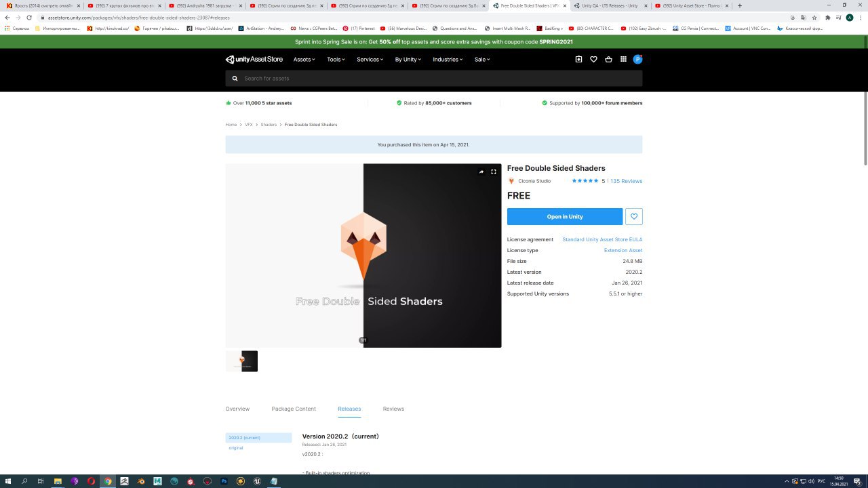Select the original release in version list

point(236,448)
